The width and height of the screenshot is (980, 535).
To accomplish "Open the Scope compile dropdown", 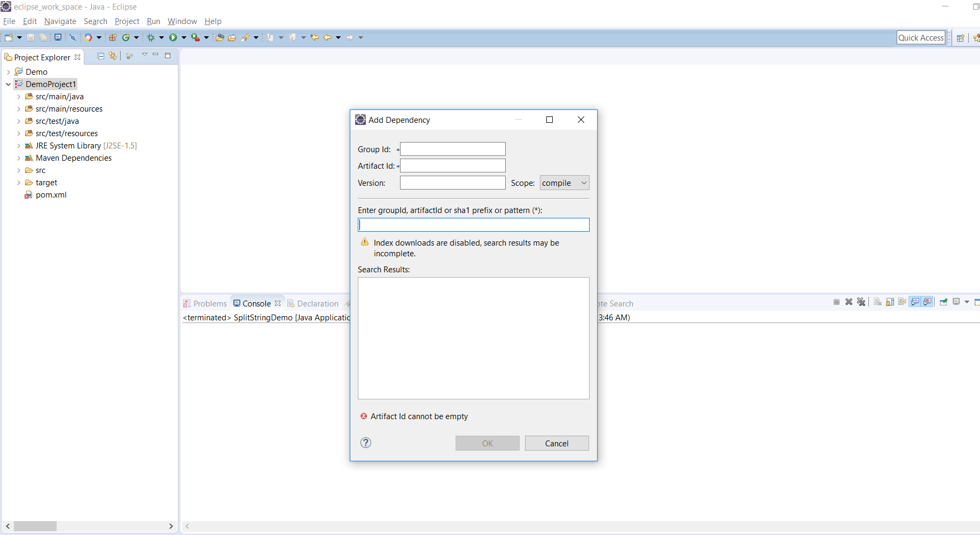I will [x=564, y=183].
